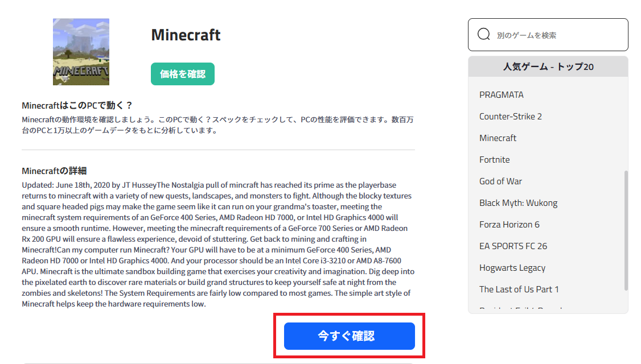Click the MinecraftはこのPCで動く？ heading

[x=77, y=105]
